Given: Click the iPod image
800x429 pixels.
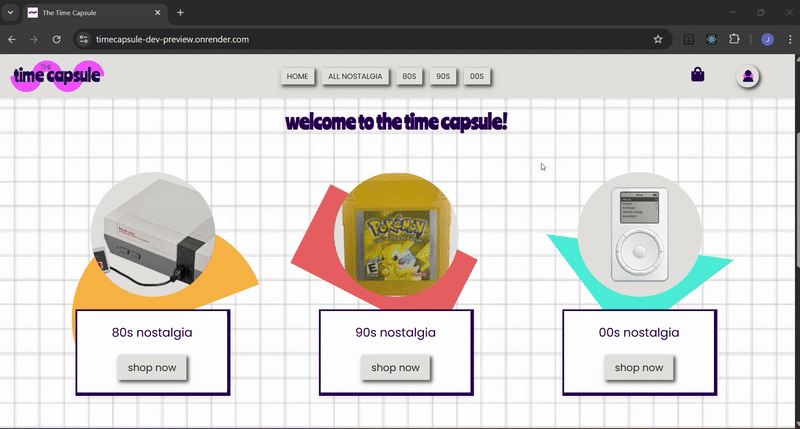Looking at the screenshot, I should click(640, 235).
